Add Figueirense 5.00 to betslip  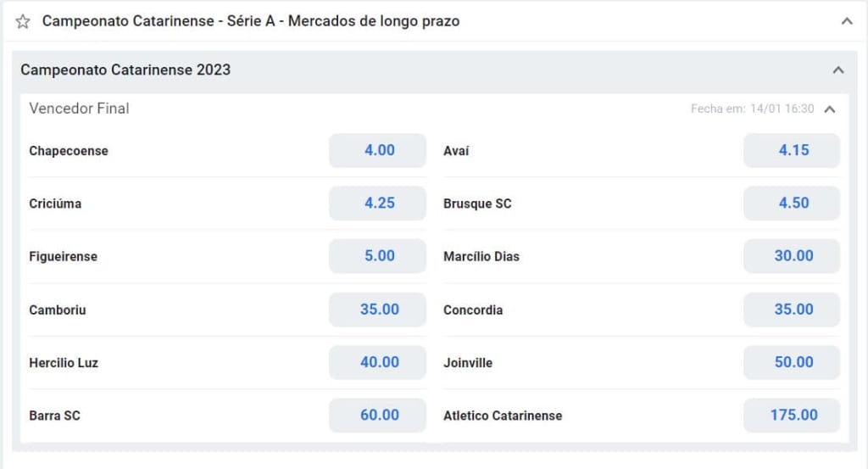pos(377,256)
